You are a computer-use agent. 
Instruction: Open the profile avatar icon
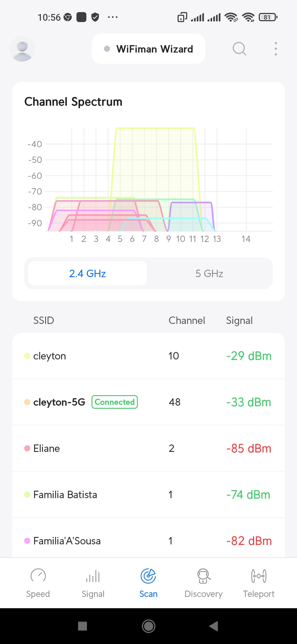click(x=22, y=49)
